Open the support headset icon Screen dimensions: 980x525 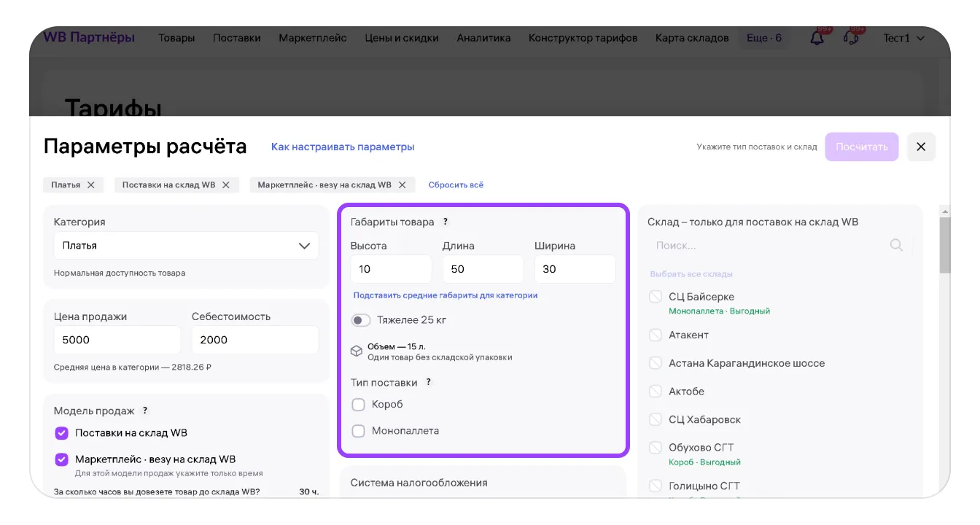850,38
